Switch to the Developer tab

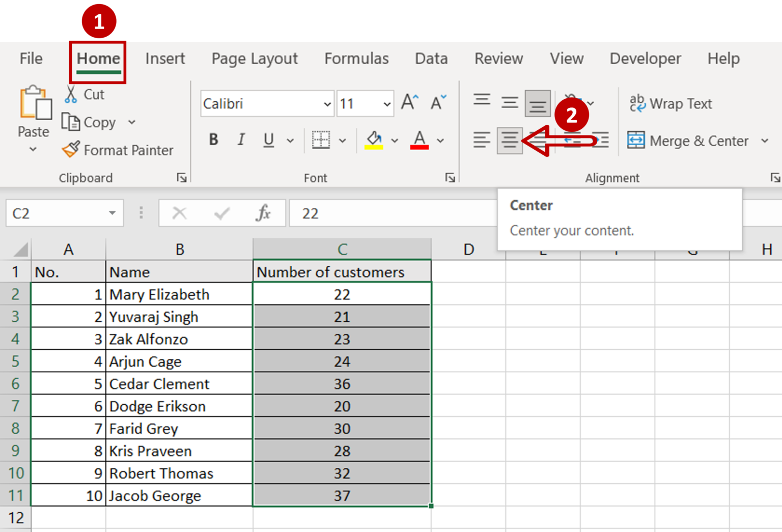coord(645,59)
